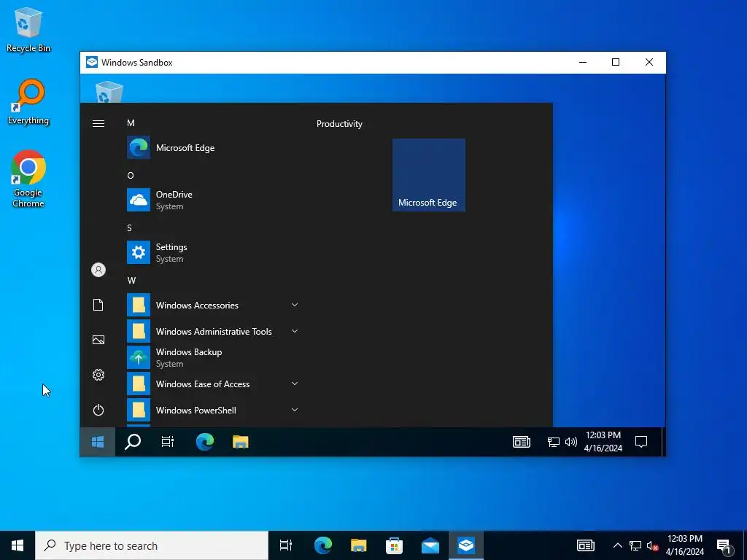Open News and interests on sandbox taskbar
The image size is (747, 560).
point(522,442)
